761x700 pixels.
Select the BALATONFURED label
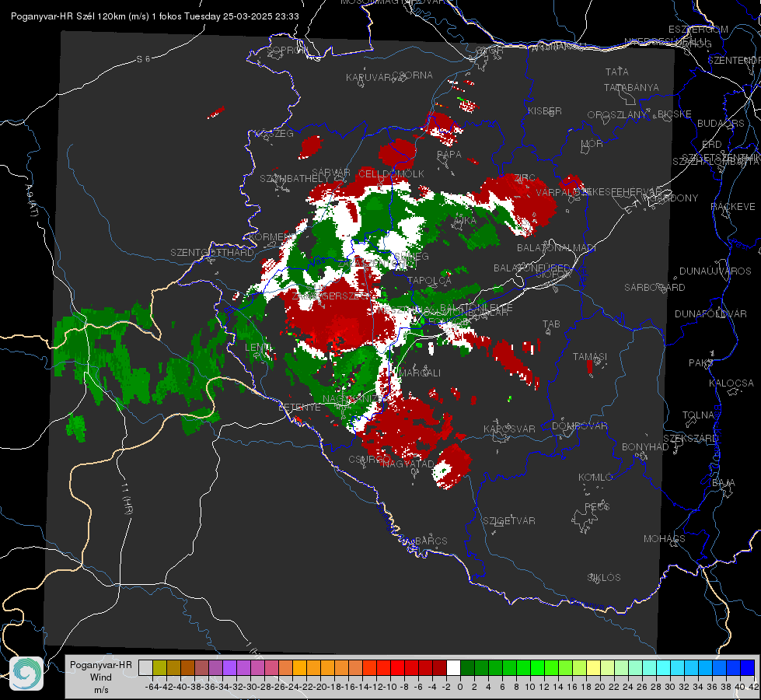[532, 268]
